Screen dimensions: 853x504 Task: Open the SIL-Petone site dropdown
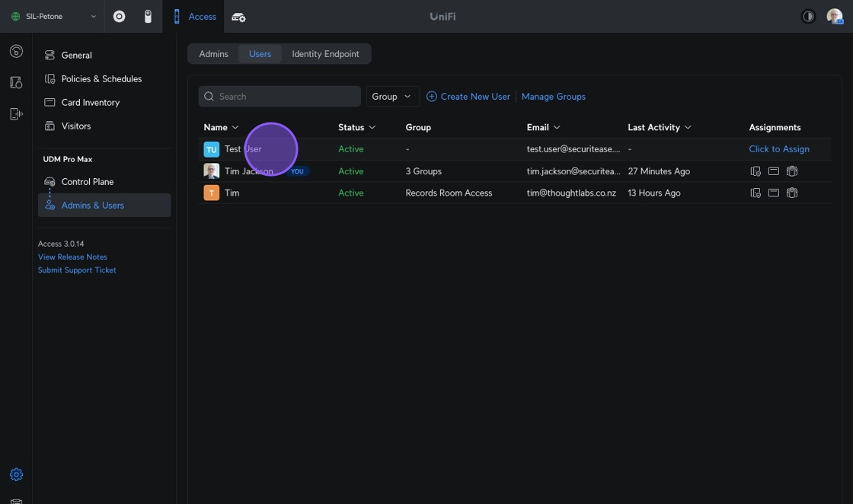click(53, 17)
